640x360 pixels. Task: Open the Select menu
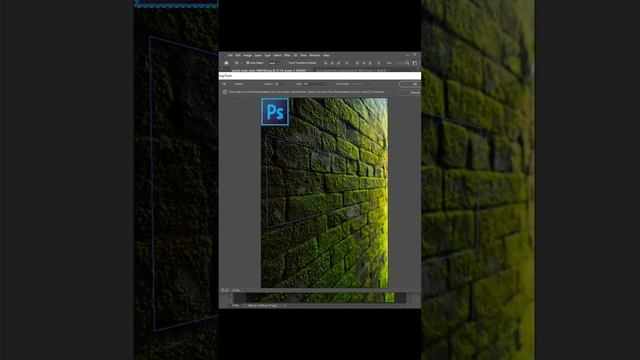[278, 55]
